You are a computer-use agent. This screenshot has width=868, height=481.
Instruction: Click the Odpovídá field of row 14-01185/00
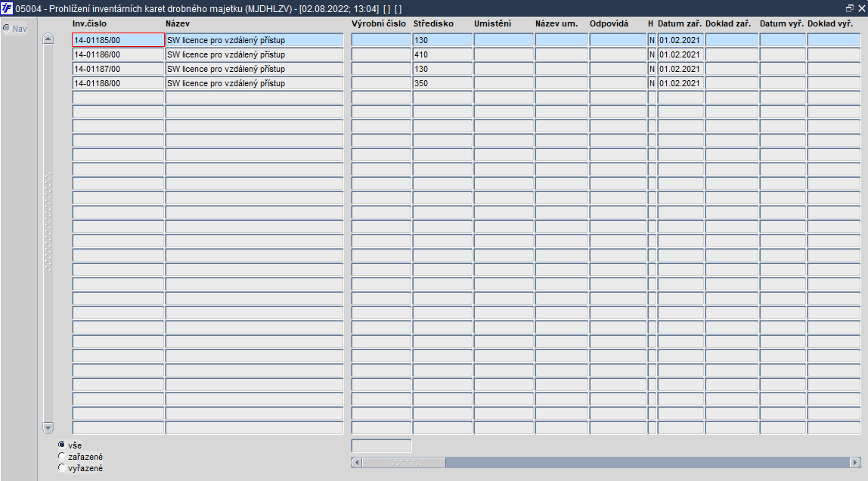point(618,40)
